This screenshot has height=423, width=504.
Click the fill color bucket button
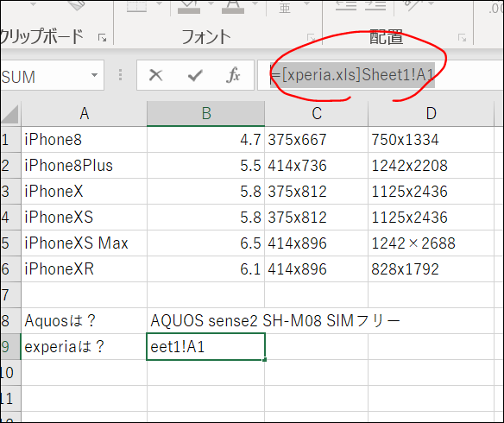(189, 6)
